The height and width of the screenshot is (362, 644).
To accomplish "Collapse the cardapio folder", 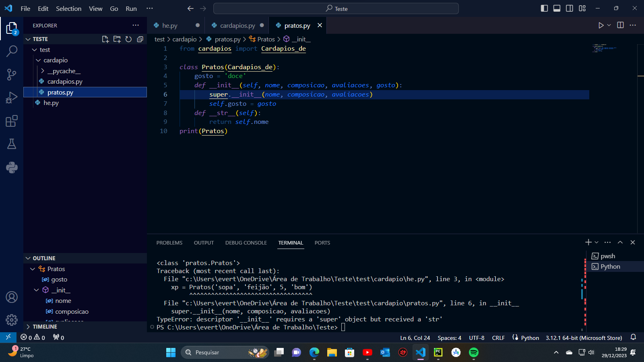I will pyautogui.click(x=39, y=60).
